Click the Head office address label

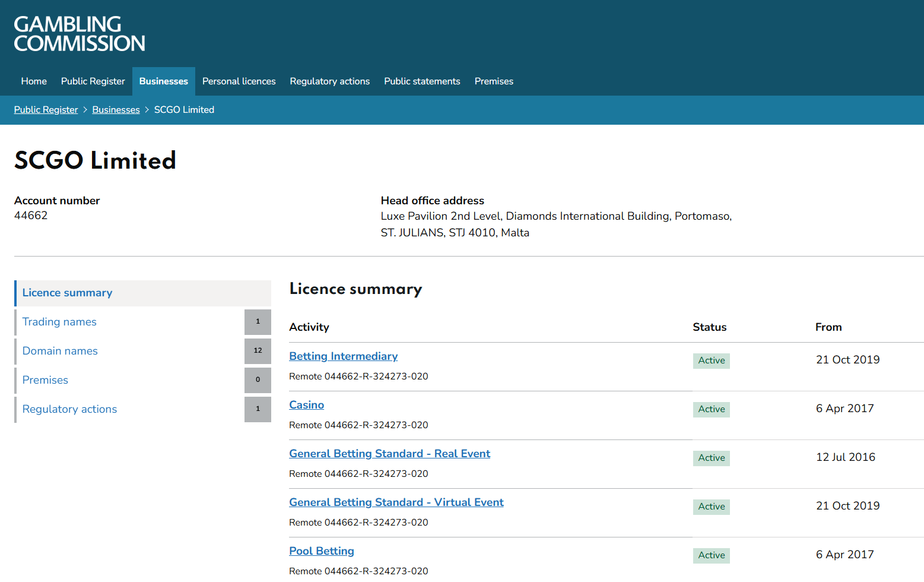[x=433, y=201]
